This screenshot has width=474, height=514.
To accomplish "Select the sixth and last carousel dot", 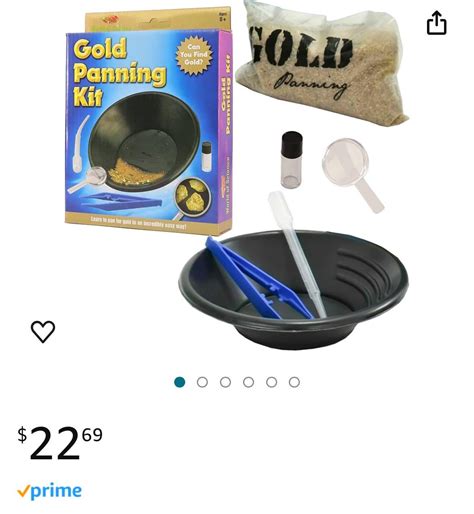I will pos(294,382).
